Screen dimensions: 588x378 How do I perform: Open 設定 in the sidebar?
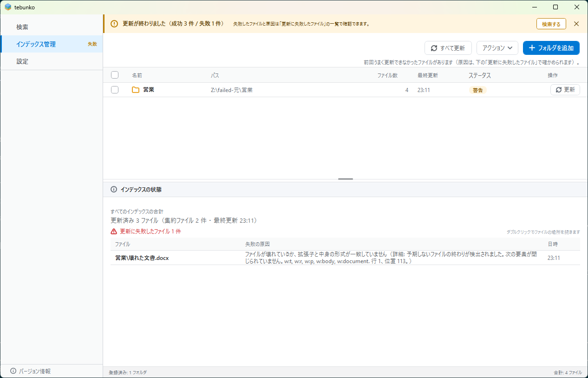pos(52,61)
